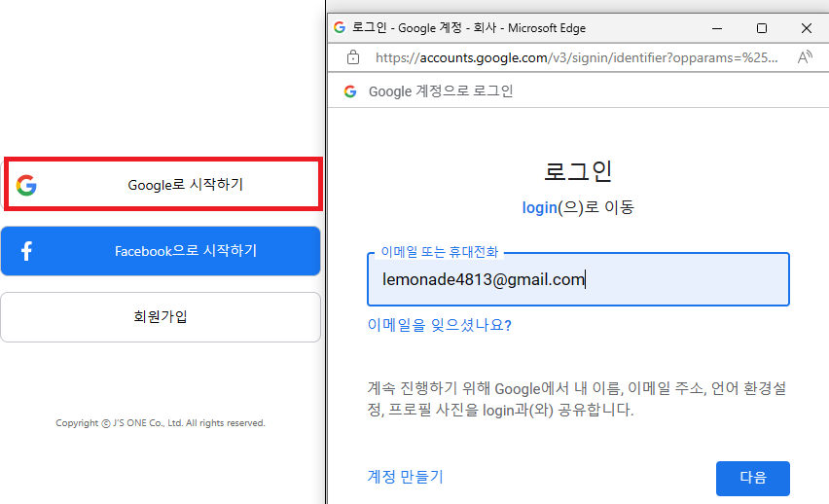Click the read aloud icon in the address bar
Viewport: 829px width, 504px height.
805,57
